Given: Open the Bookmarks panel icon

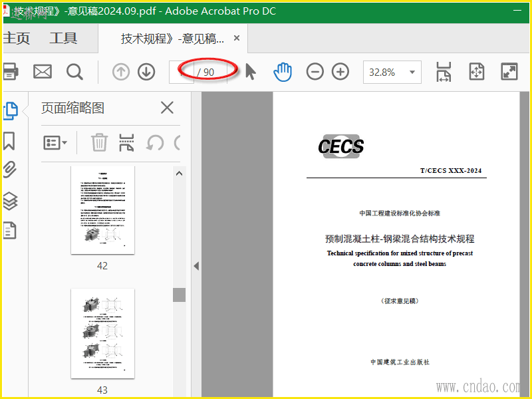Looking at the screenshot, I should [9, 141].
